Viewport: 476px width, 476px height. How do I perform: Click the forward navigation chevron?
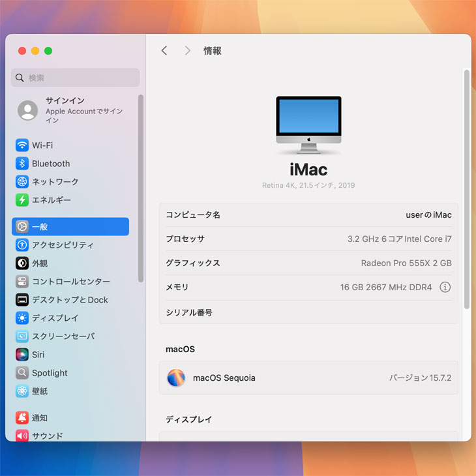click(x=187, y=51)
